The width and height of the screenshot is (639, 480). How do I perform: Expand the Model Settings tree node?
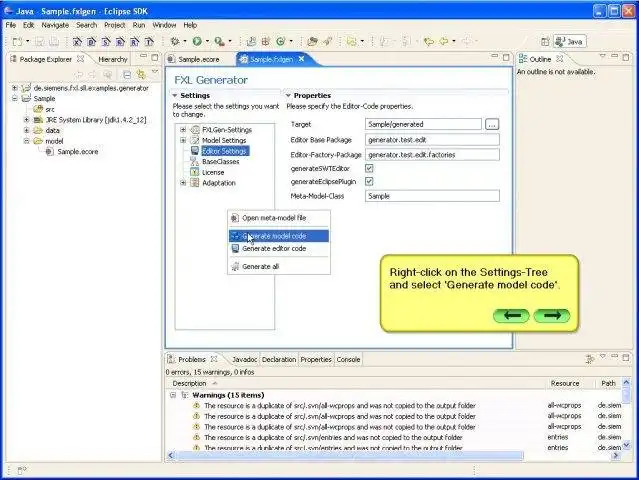(183, 140)
